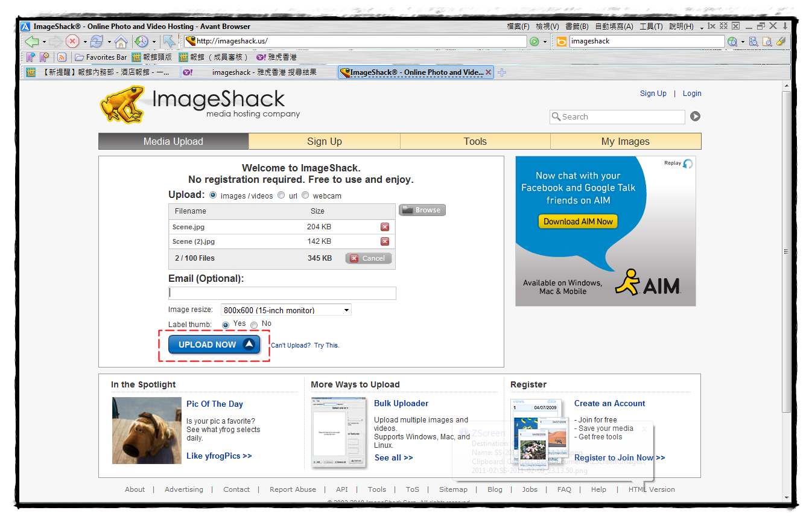Click the red Stop loading icon
Screen dimensions: 812x522
[x=72, y=42]
